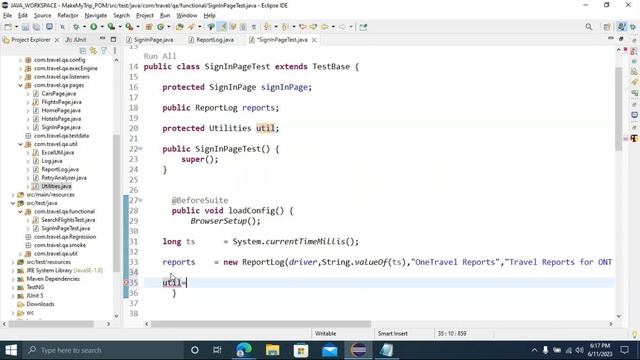640x360 pixels.
Task: Maximize the Project Explorer view
Action: click(x=113, y=40)
